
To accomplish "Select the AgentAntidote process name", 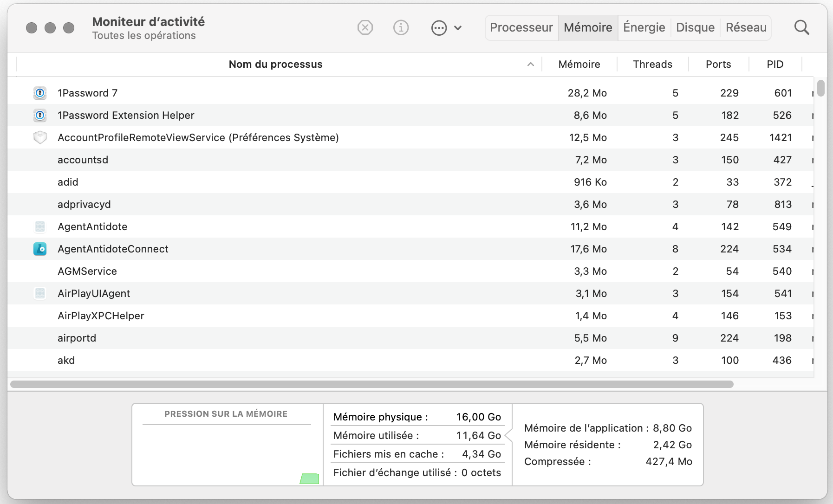I will tap(92, 227).
